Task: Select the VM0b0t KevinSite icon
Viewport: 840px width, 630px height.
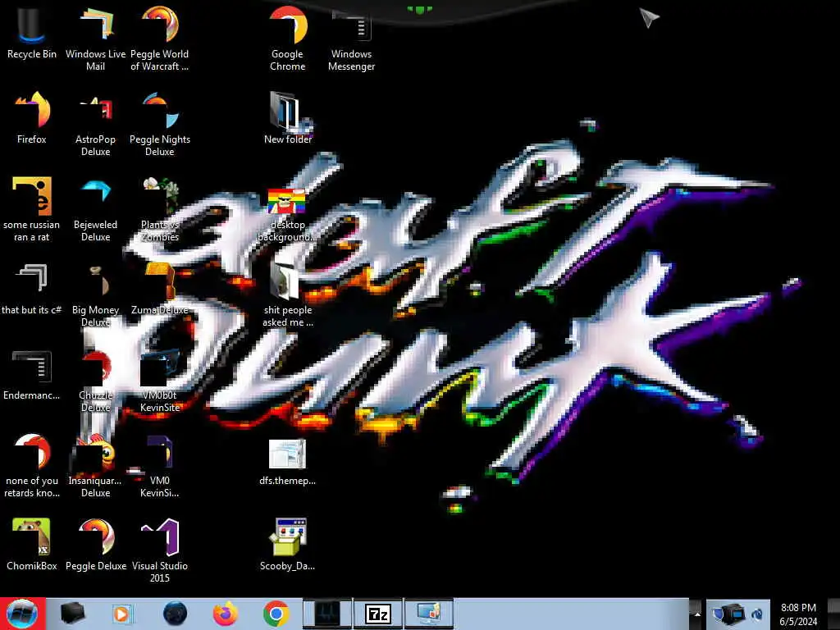Action: 160,381
